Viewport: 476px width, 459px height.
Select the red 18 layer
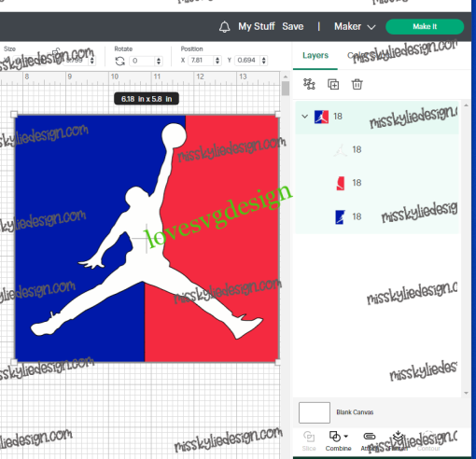[x=377, y=183]
